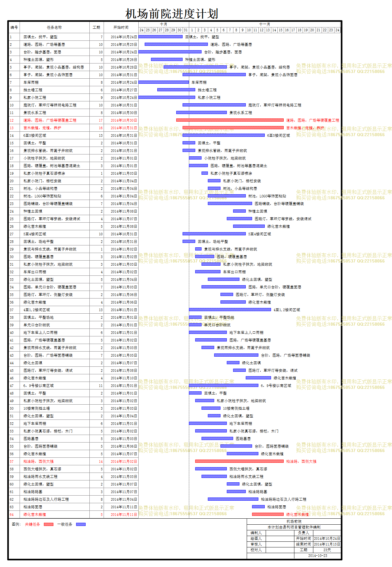Viewport: 392px width, 567px height.
Task: Click the 一般任务 legend label
Action: click(x=65, y=524)
